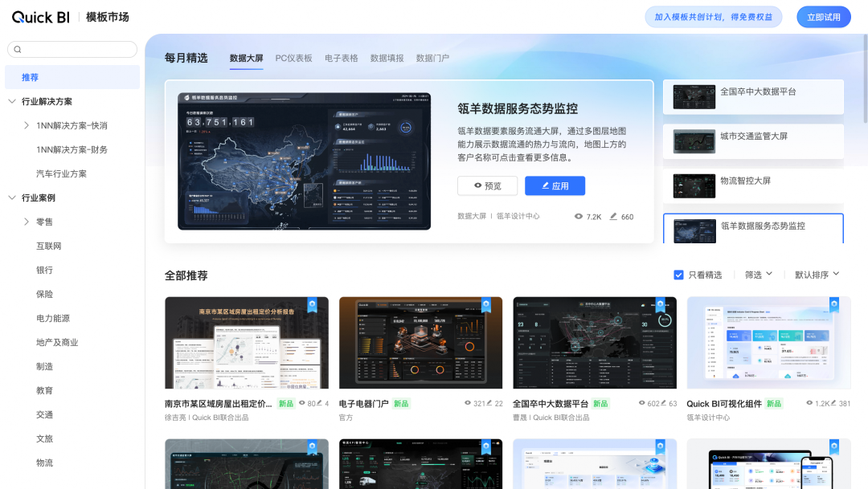Viewport: 868px width, 489px height.
Task: Select 银行 industry case
Action: coord(45,270)
